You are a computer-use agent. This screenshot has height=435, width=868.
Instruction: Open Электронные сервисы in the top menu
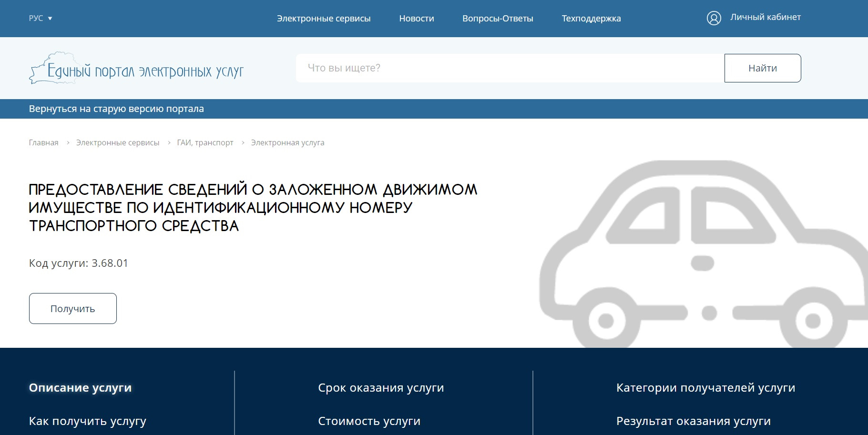click(324, 19)
